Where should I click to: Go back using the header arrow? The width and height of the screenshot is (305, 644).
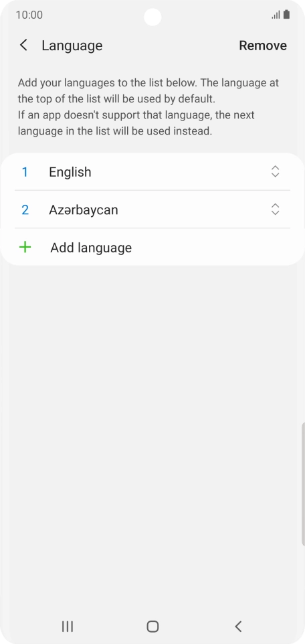(24, 45)
